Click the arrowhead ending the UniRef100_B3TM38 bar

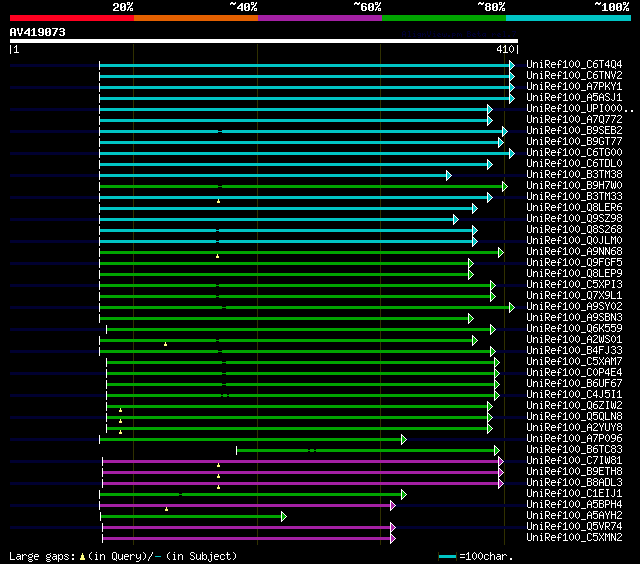[x=449, y=175]
